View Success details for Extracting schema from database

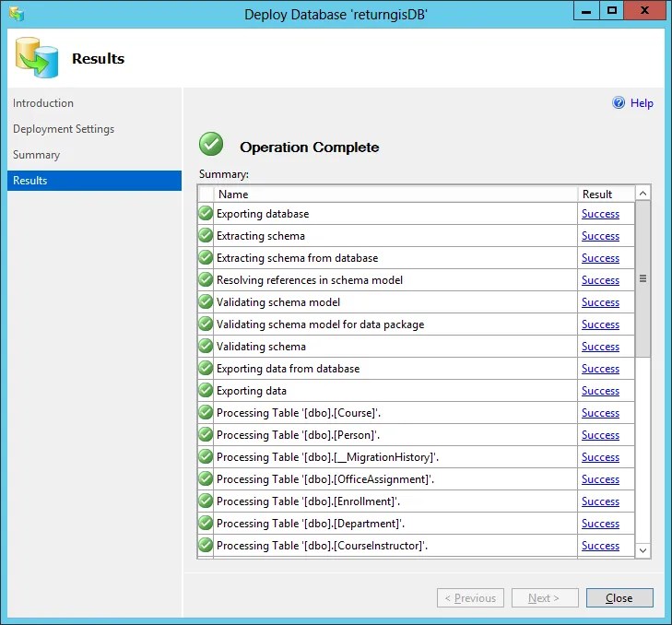click(x=600, y=258)
